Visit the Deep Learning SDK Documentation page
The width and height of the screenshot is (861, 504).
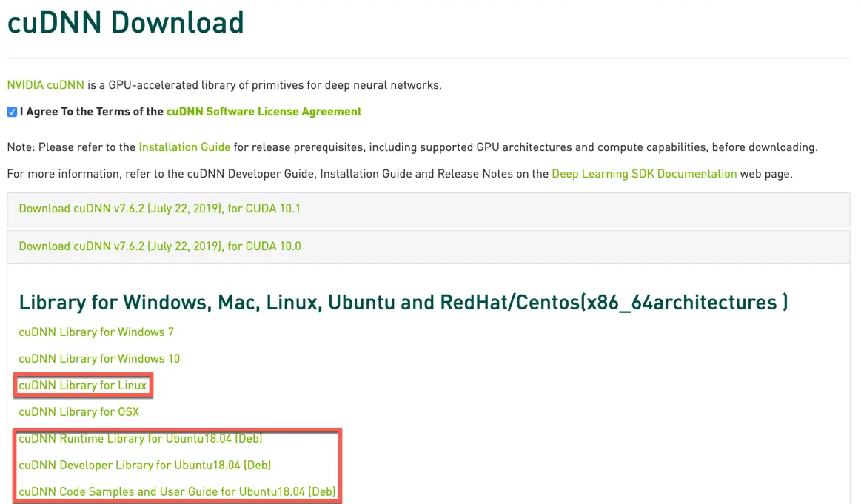tap(644, 173)
